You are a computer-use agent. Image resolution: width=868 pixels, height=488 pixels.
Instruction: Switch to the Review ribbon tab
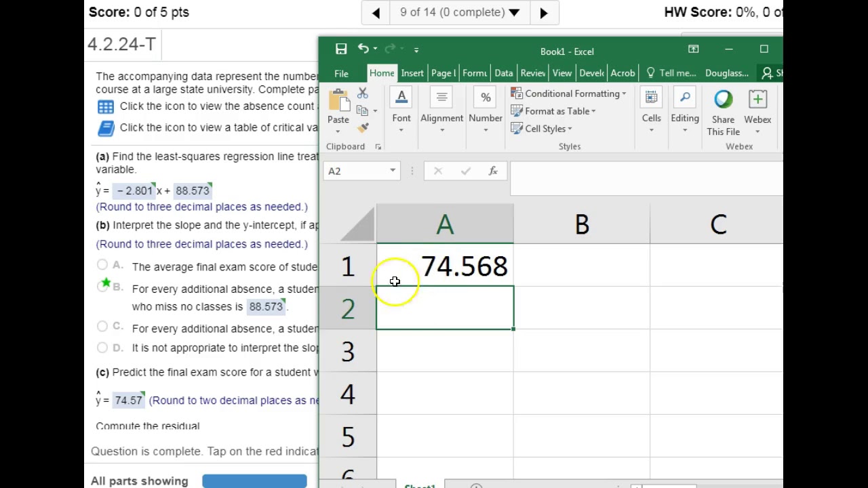(x=533, y=73)
